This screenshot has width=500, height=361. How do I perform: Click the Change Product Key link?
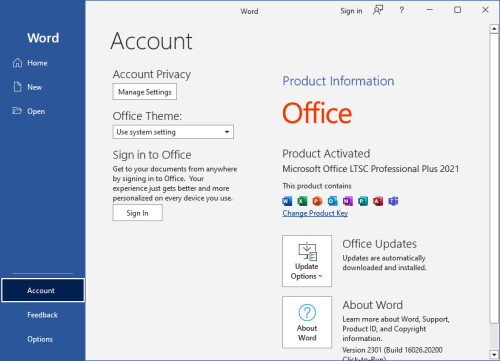point(315,213)
